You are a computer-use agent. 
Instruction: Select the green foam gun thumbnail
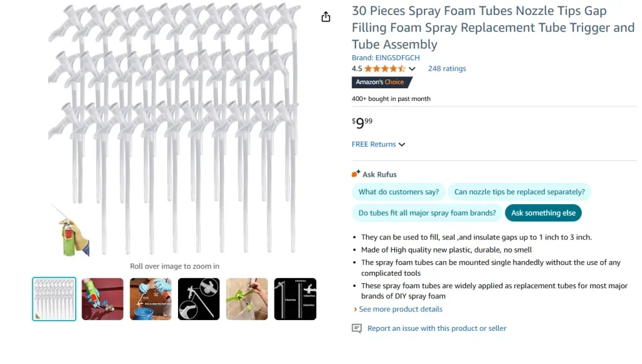pyautogui.click(x=247, y=299)
